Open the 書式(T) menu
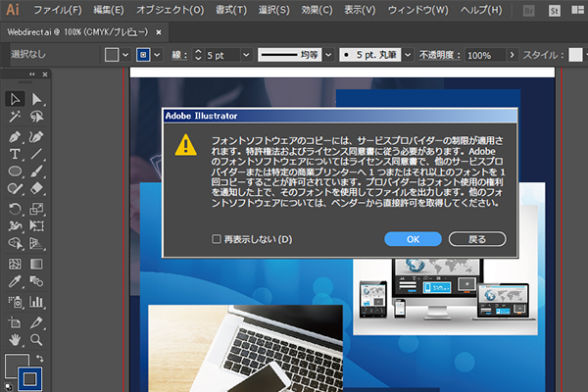The height and width of the screenshot is (392, 588). 231,10
